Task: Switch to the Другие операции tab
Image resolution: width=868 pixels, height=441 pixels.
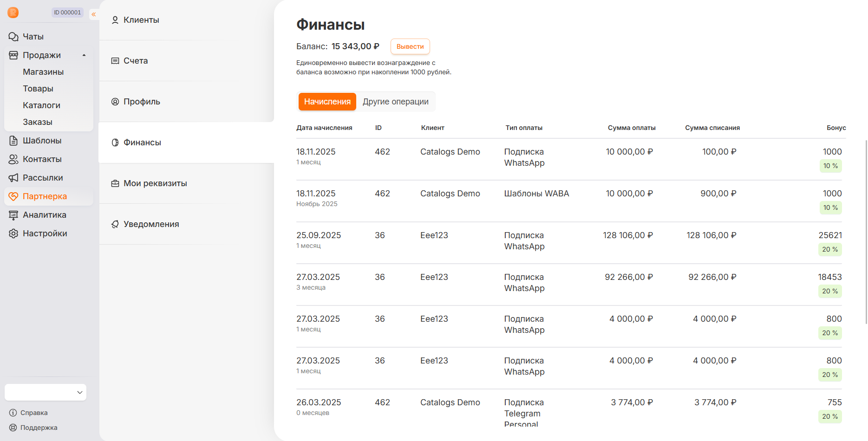Action: (x=396, y=102)
